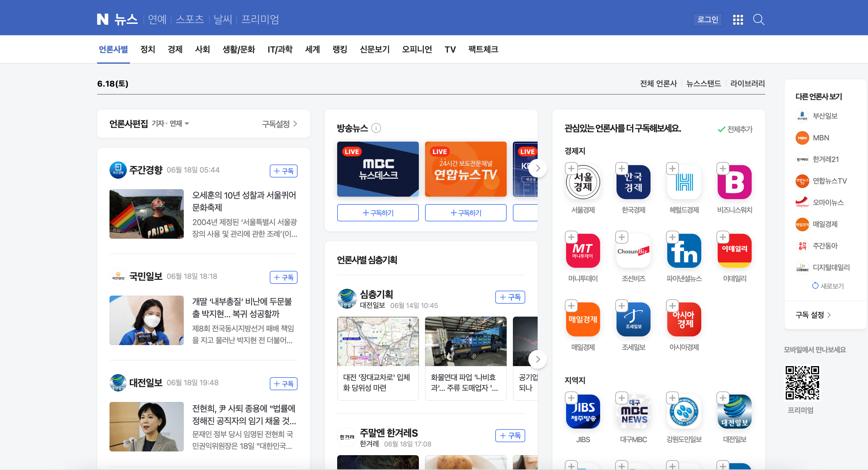Screen dimensions: 868x470
Task: Switch to 랭킹 tab
Action: pos(340,49)
